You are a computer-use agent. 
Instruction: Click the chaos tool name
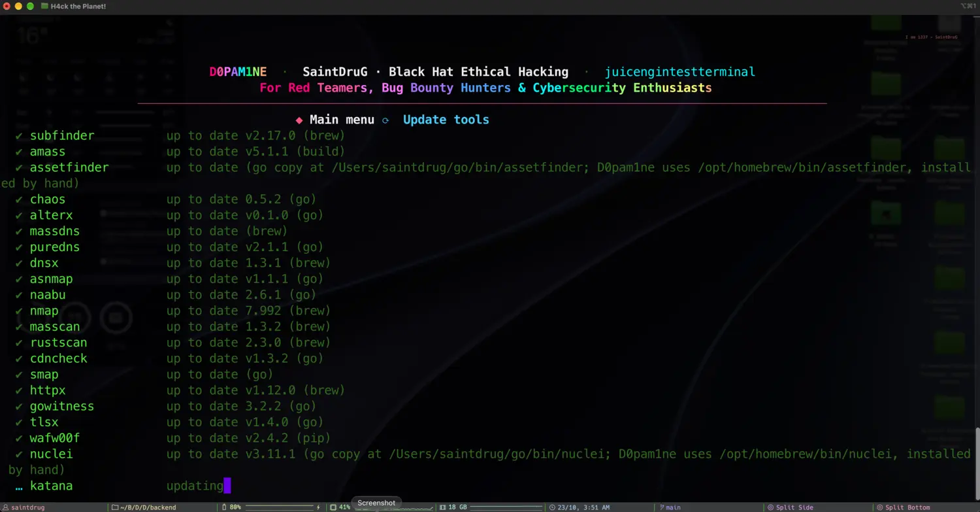click(48, 199)
